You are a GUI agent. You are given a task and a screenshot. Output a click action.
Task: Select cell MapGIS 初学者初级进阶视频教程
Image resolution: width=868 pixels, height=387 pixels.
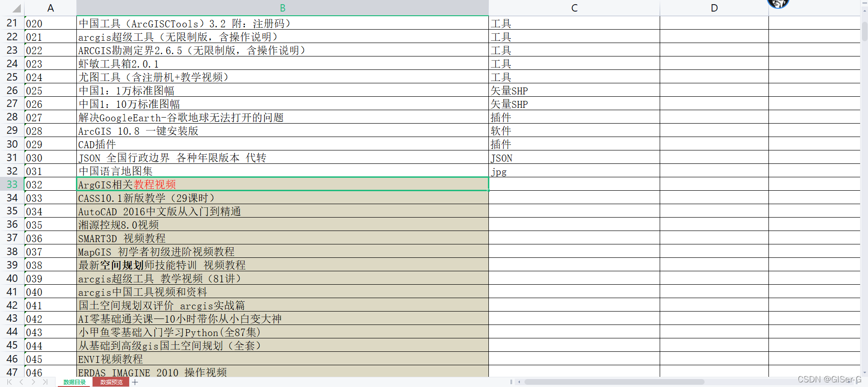pos(282,251)
